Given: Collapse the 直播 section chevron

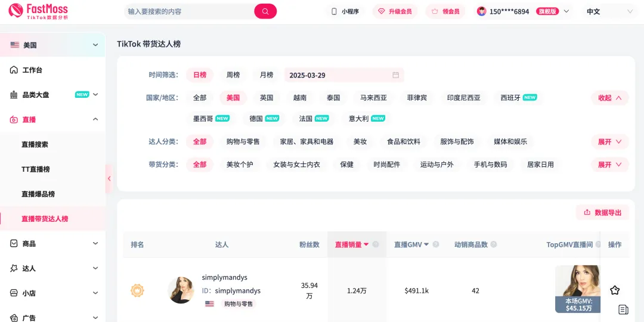Looking at the screenshot, I should pyautogui.click(x=95, y=119).
